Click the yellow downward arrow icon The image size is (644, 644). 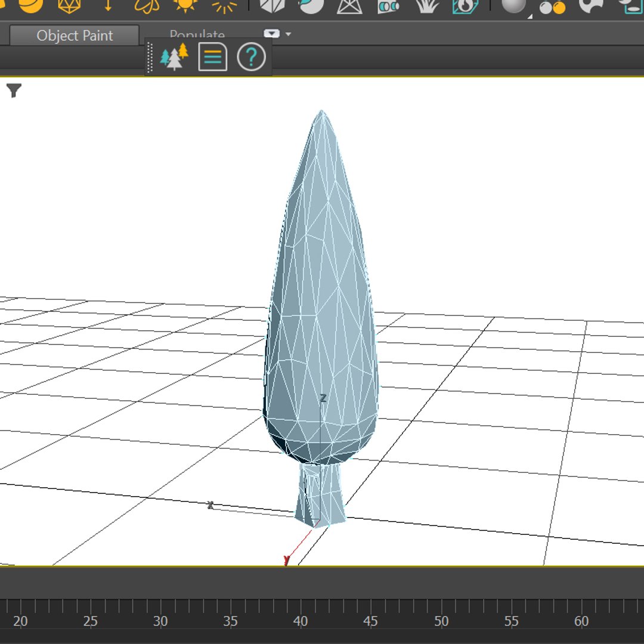pyautogui.click(x=108, y=5)
